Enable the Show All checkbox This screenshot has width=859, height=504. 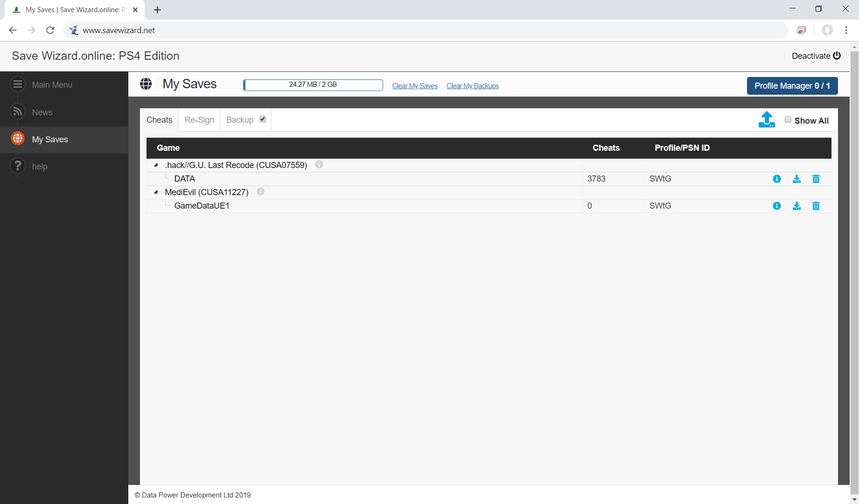pos(788,119)
